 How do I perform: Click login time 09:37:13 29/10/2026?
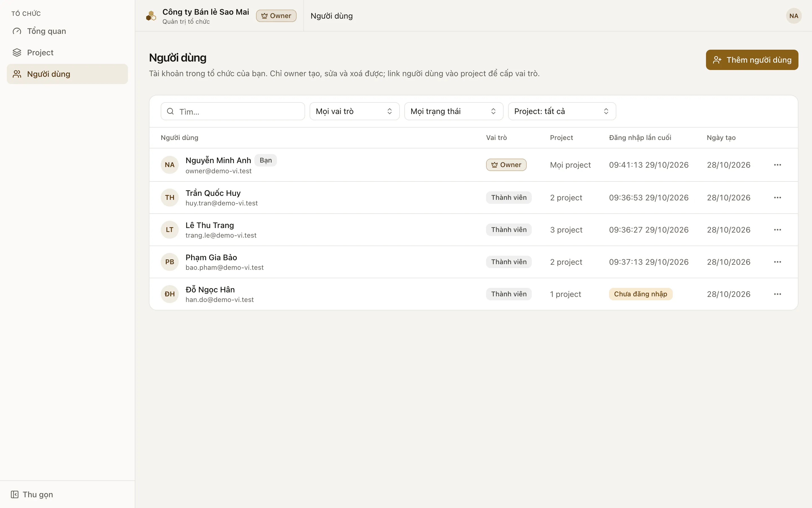point(648,262)
